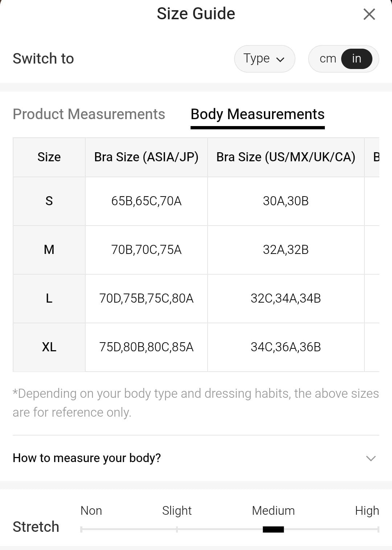Select the XL size row
Image resolution: width=392 pixels, height=550 pixels.
click(x=49, y=347)
